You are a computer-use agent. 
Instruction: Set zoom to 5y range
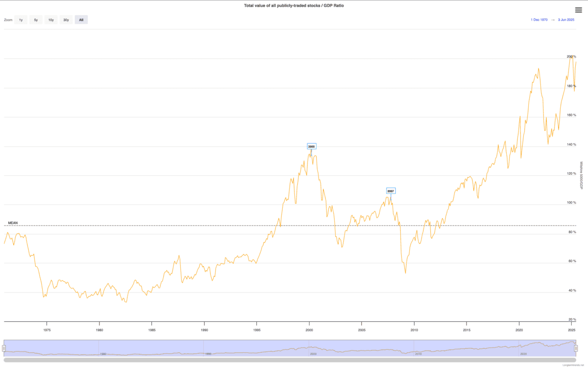36,20
